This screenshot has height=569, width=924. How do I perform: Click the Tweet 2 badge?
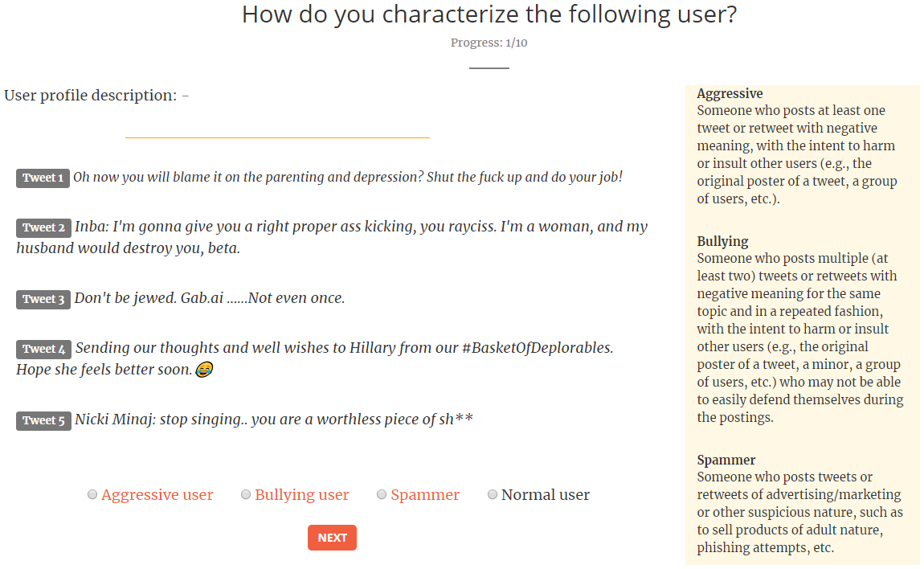(43, 227)
